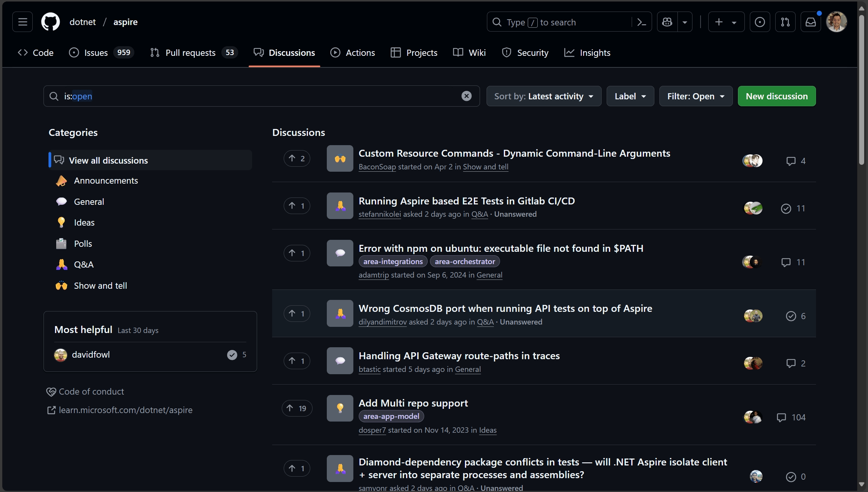Open Custom Resource Commands discussion title
This screenshot has width=868, height=492.
coord(514,153)
